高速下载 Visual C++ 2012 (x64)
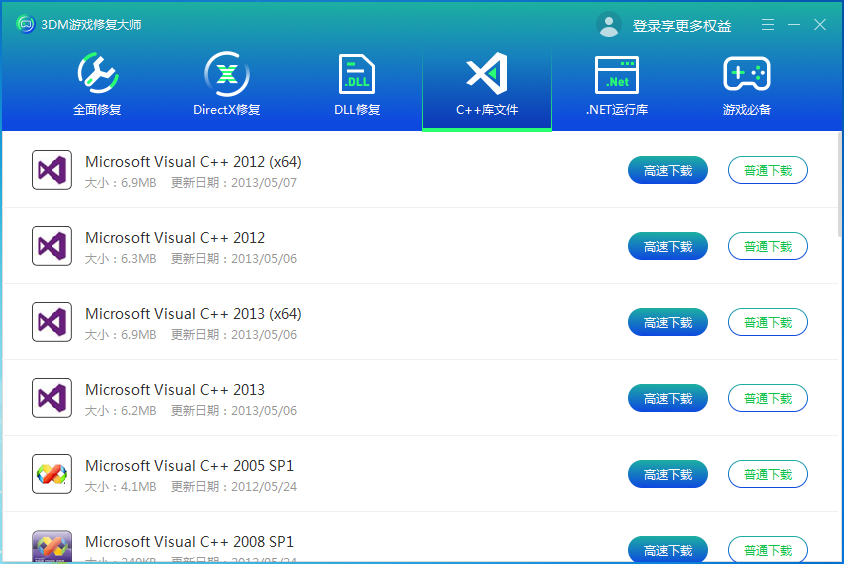 point(667,170)
